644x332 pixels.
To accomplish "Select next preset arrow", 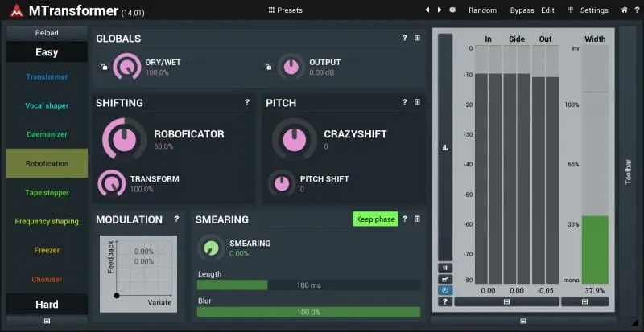I will pyautogui.click(x=440, y=10).
